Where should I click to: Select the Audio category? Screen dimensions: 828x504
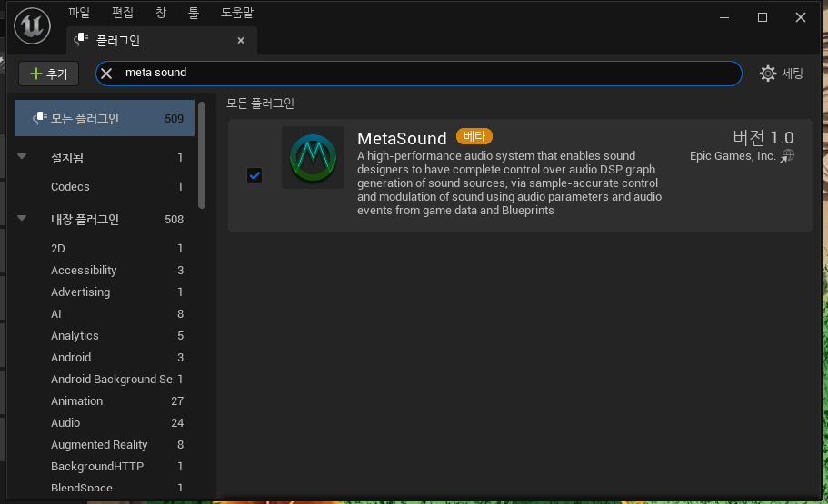(105, 423)
